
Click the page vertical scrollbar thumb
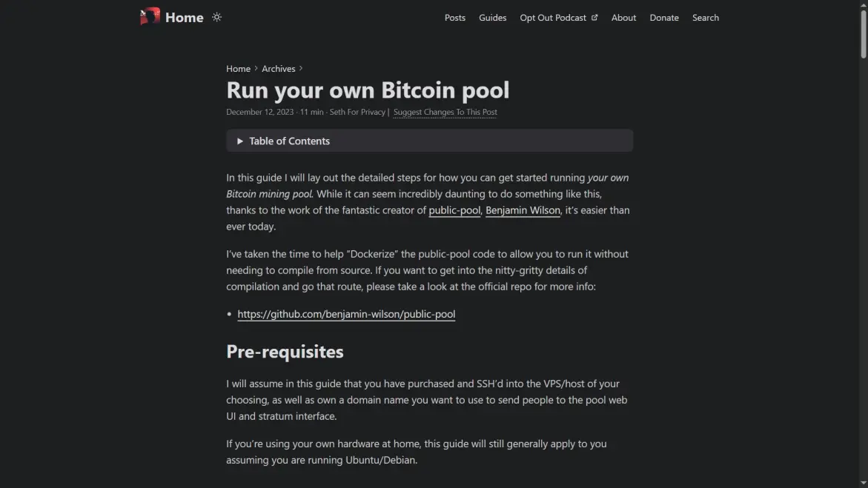863,33
